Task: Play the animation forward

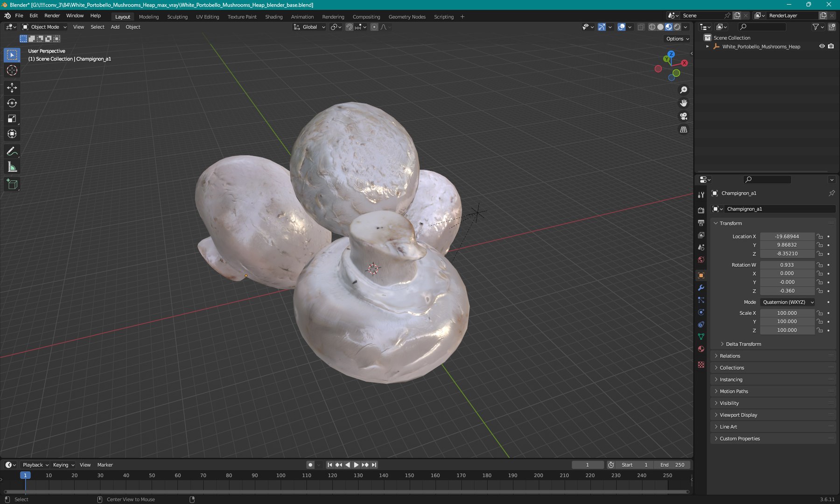Action: tap(356, 465)
